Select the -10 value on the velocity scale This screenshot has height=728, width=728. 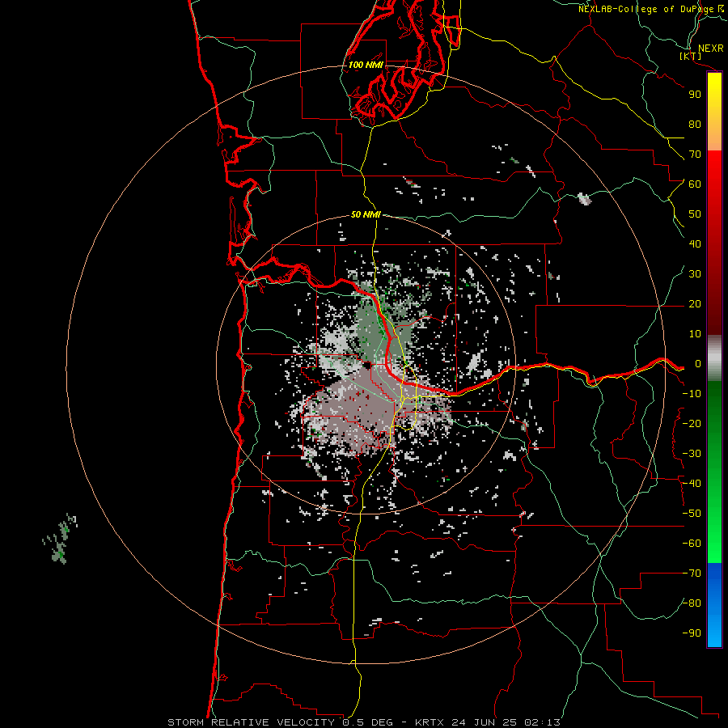click(x=692, y=394)
